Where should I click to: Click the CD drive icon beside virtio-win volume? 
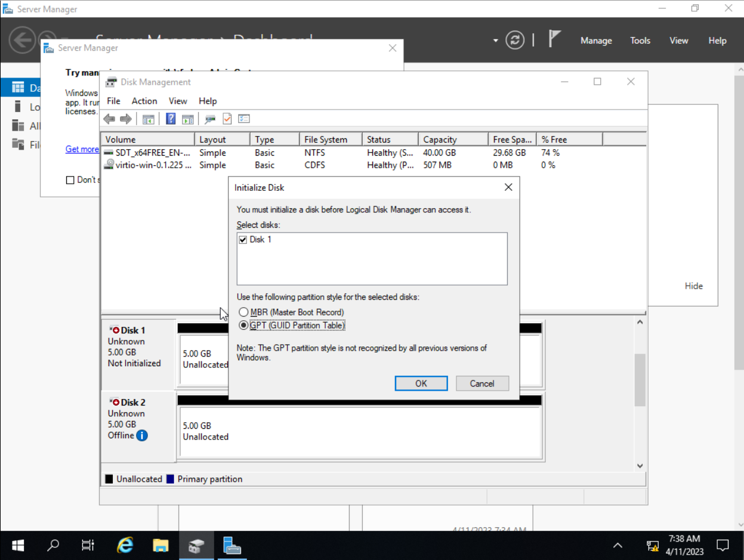click(x=109, y=165)
